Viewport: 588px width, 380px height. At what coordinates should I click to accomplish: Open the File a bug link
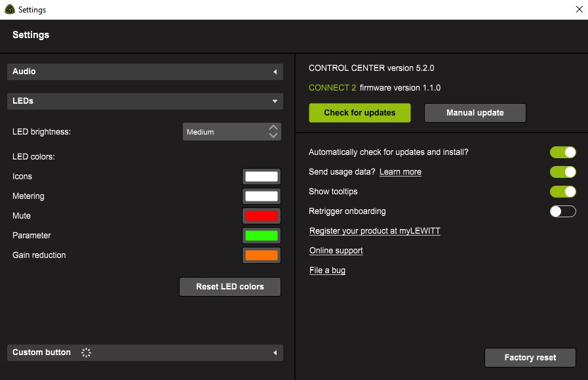327,270
